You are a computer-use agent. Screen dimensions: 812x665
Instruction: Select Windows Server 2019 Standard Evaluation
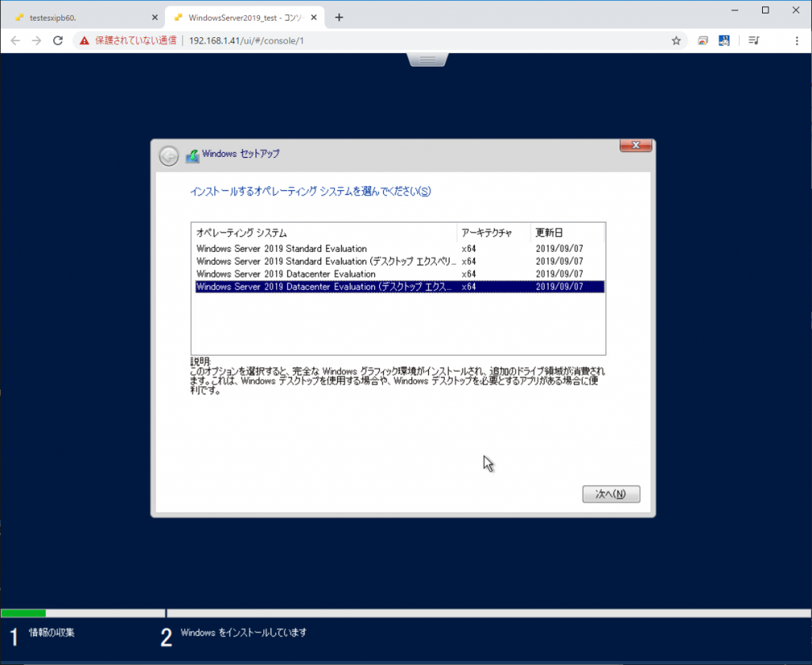pos(400,248)
